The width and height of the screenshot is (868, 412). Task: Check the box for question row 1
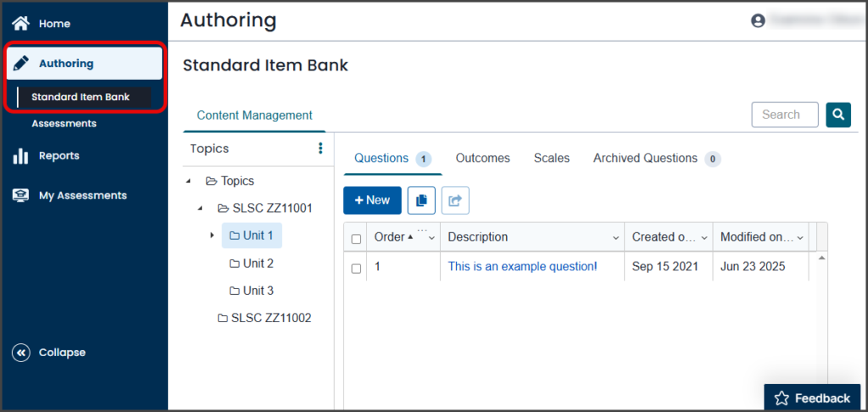click(x=357, y=269)
